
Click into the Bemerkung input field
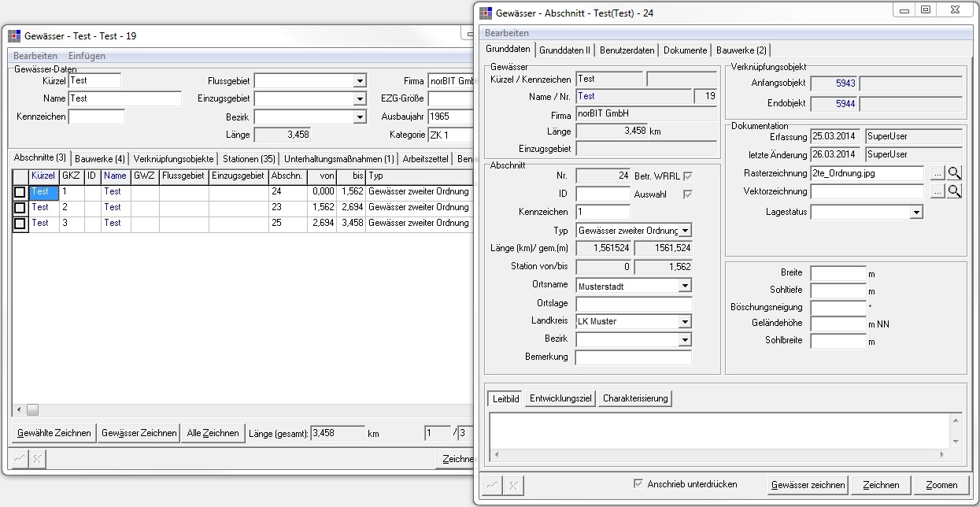click(x=634, y=357)
